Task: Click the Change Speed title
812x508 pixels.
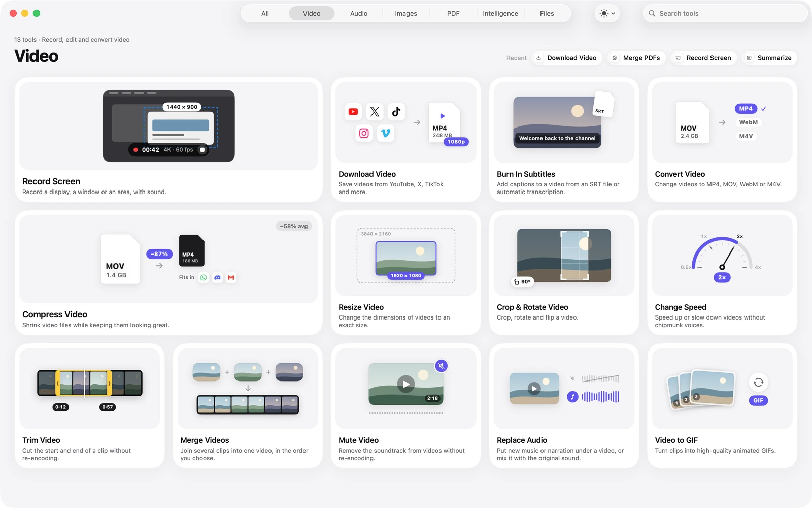Action: pyautogui.click(x=681, y=307)
